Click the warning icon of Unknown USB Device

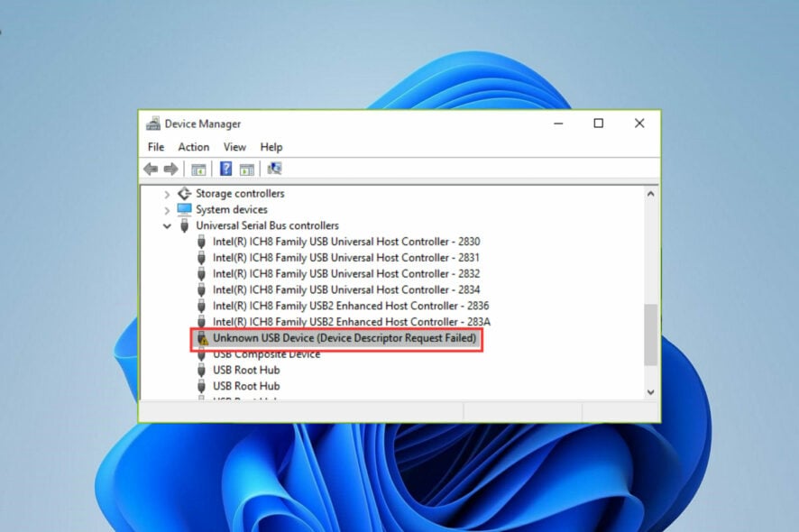(x=202, y=338)
